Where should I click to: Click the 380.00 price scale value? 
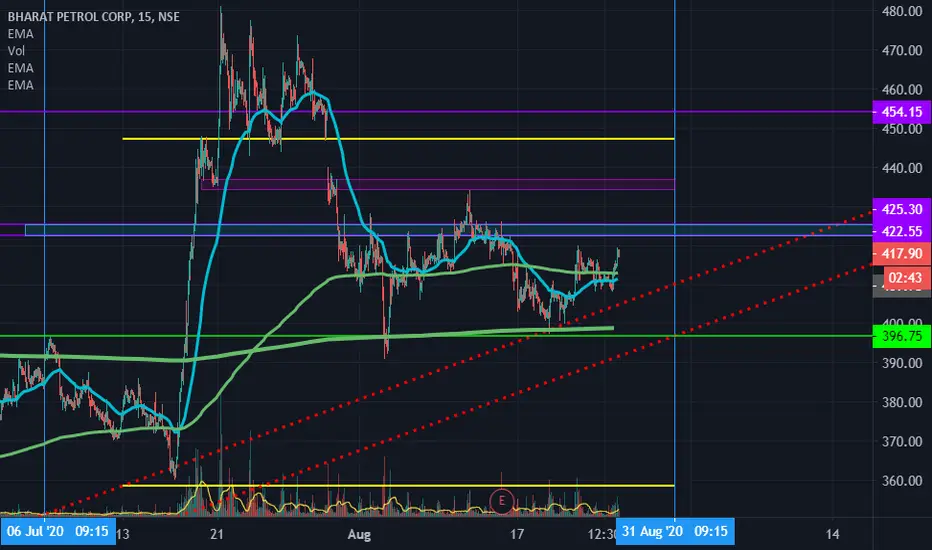pos(902,403)
